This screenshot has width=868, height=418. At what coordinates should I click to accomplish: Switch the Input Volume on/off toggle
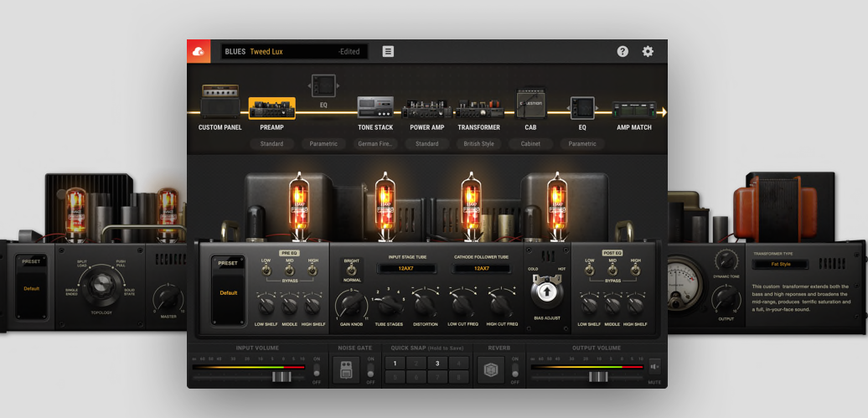pos(317,371)
